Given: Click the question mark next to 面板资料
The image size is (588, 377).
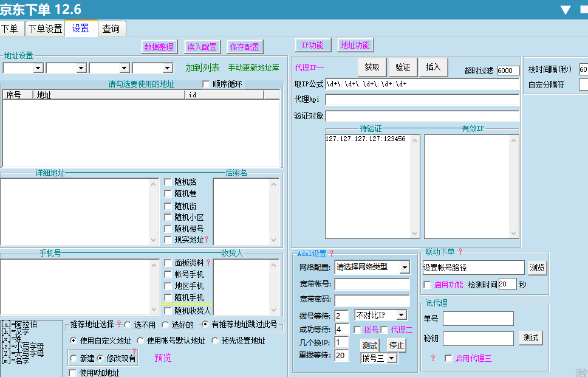Looking at the screenshot, I should (x=208, y=263).
